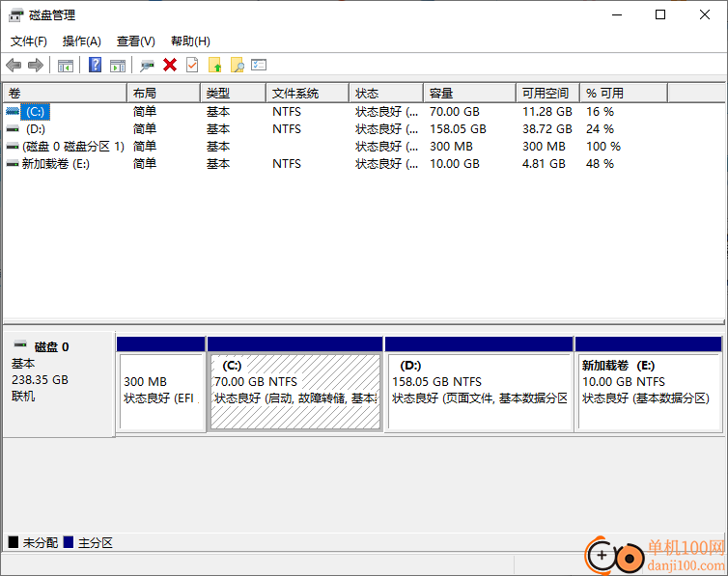Sort by the 状态 column header
Image resolution: width=728 pixels, height=576 pixels.
(x=386, y=94)
